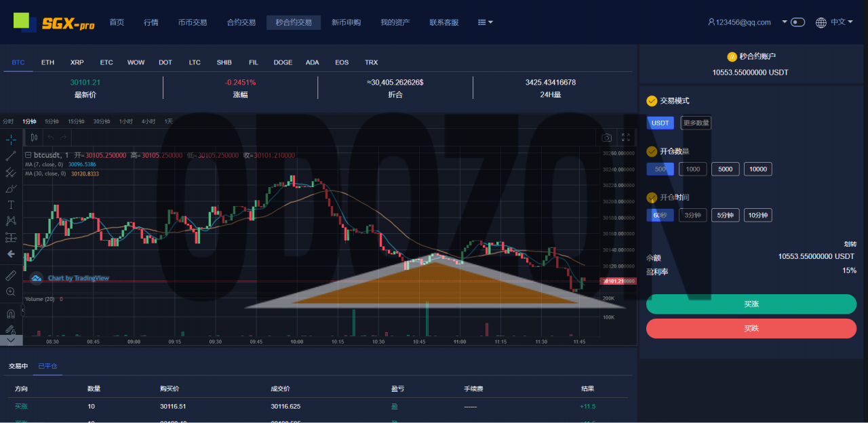Switch to the 已平仓 tab
This screenshot has width=868, height=423.
click(x=47, y=366)
